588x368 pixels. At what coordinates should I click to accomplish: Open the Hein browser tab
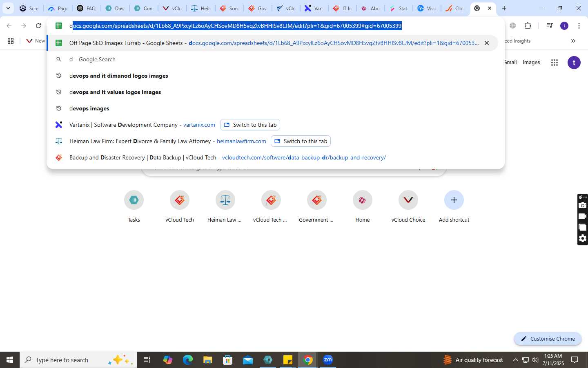pos(200,8)
